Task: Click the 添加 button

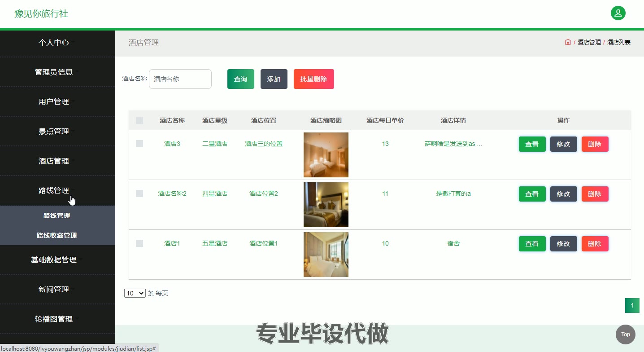Action: [274, 79]
